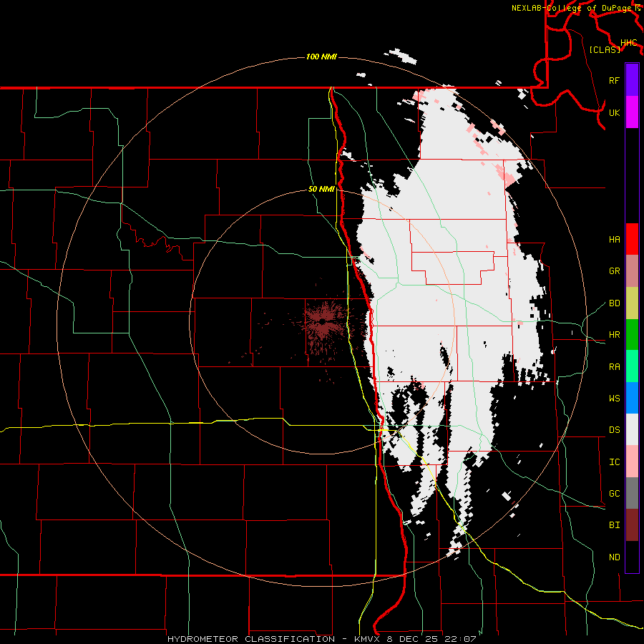Click the 'ND' legend label
Image resolution: width=644 pixels, height=644 pixels.
[x=614, y=557]
